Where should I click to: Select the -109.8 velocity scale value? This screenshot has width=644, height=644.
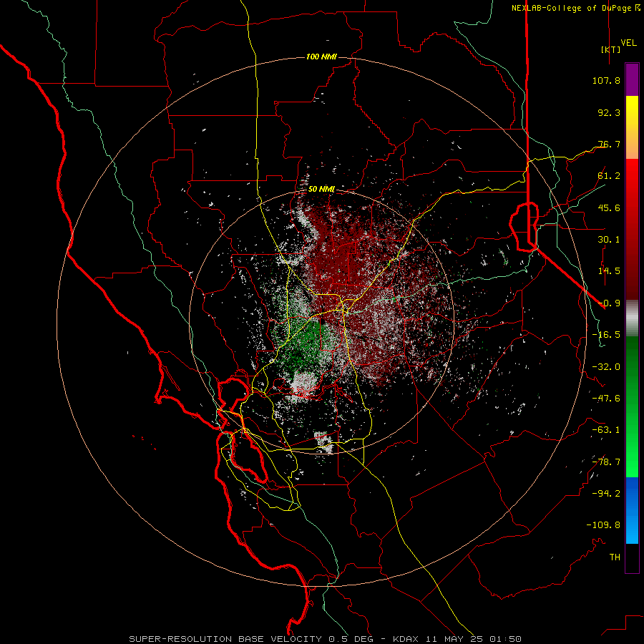(x=603, y=525)
